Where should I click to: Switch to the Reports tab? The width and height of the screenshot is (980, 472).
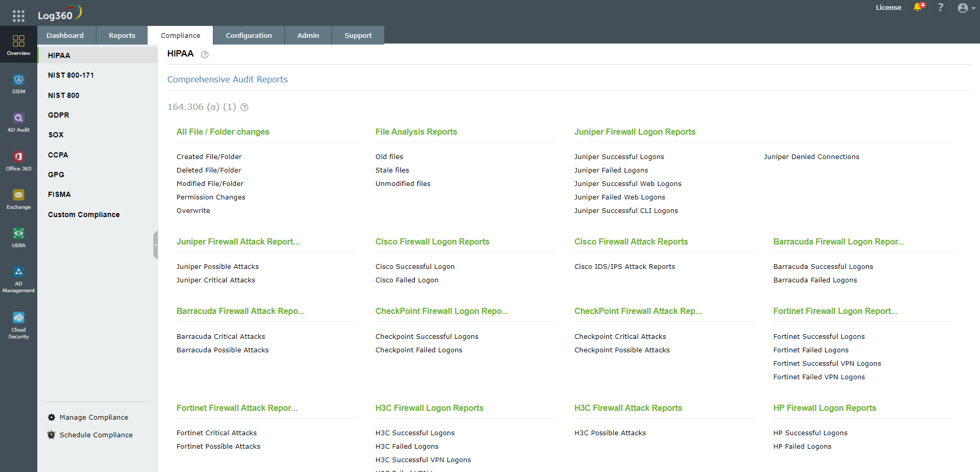coord(122,35)
